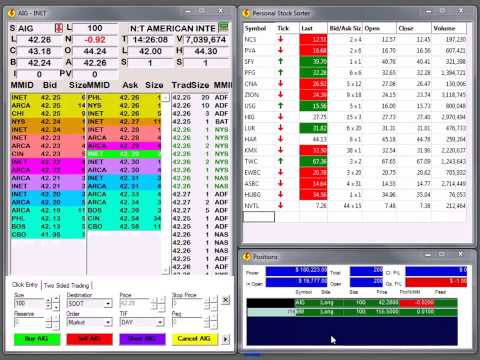Click the Last column header in stock sorter
Screen dimensions: 480x360
[x=313, y=28]
